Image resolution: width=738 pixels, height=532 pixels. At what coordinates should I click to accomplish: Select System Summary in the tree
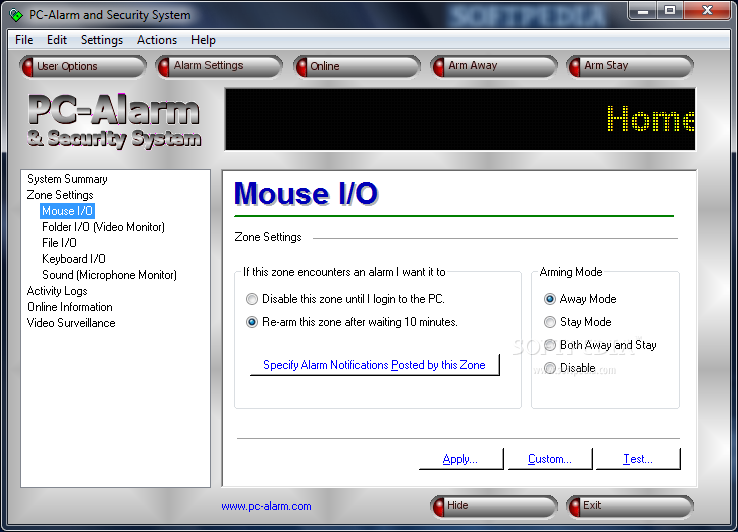tap(67, 179)
